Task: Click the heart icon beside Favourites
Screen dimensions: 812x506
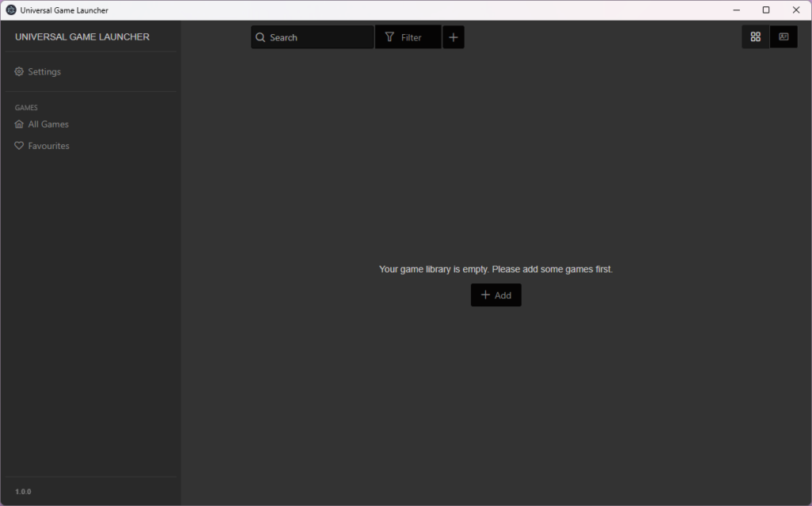Action: [x=18, y=145]
